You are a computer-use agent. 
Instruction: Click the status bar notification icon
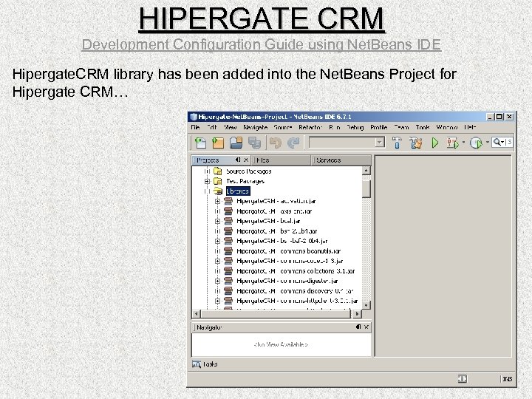(x=462, y=378)
